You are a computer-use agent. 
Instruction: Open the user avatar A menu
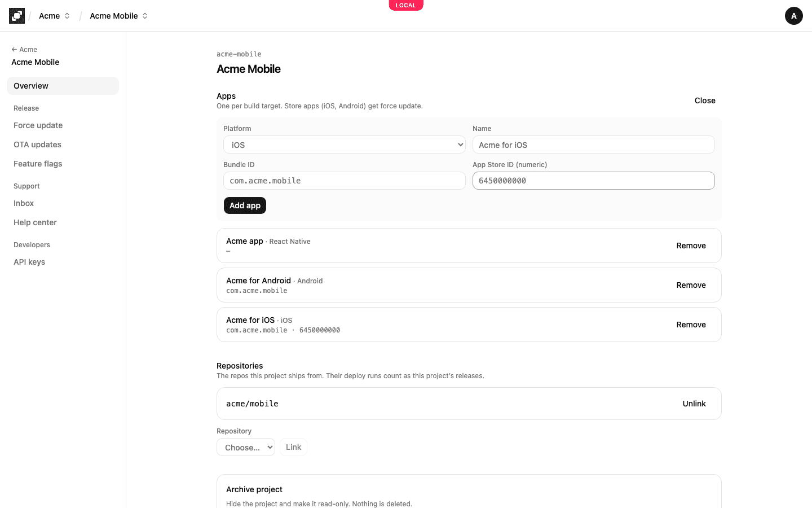(793, 16)
